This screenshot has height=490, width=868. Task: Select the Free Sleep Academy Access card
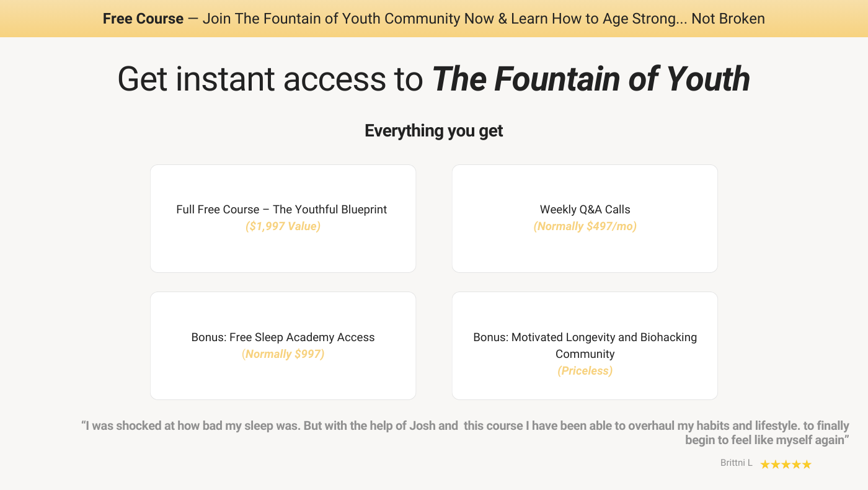(283, 345)
